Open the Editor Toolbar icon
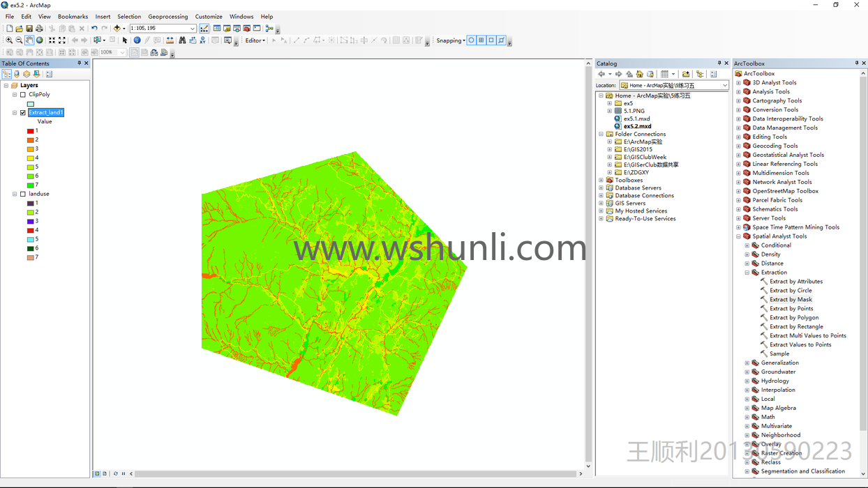The width and height of the screenshot is (868, 488). pyautogui.click(x=204, y=29)
